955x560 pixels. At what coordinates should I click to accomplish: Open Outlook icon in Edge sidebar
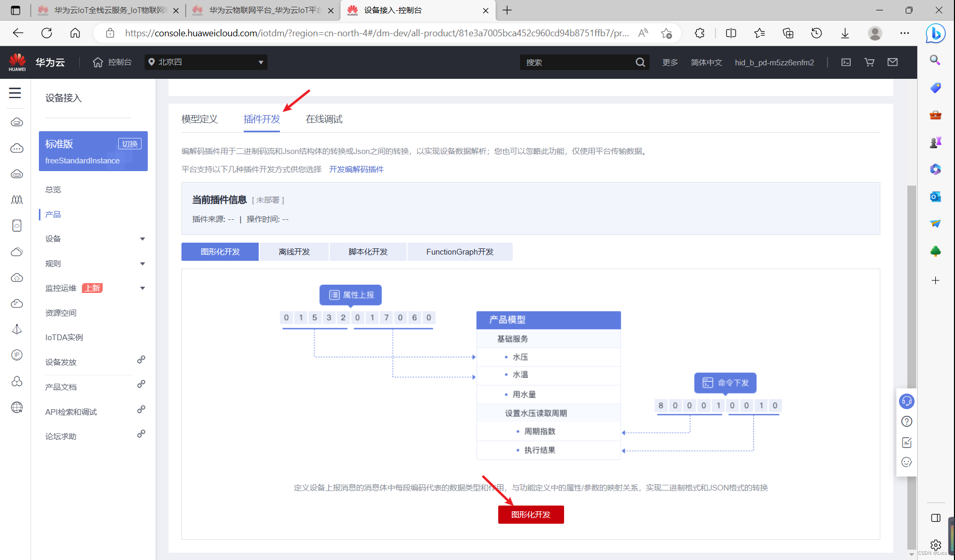pos(935,197)
